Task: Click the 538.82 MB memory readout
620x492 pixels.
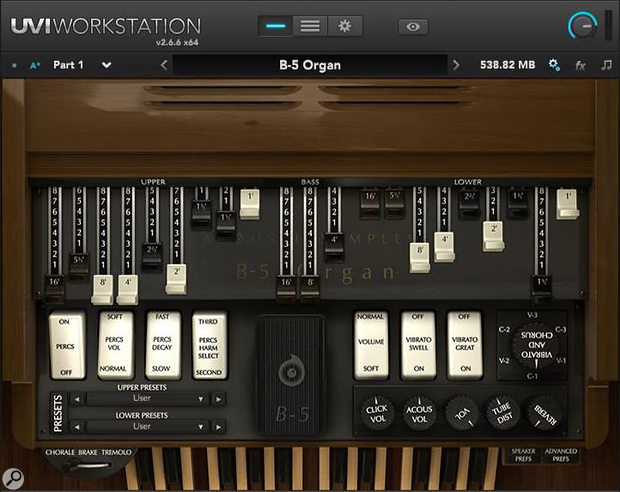Action: coord(507,65)
